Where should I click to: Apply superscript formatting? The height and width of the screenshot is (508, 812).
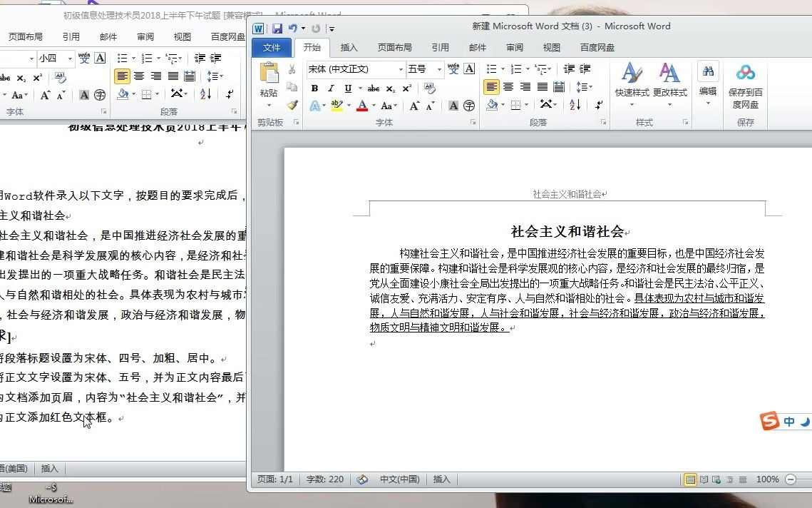406,88
